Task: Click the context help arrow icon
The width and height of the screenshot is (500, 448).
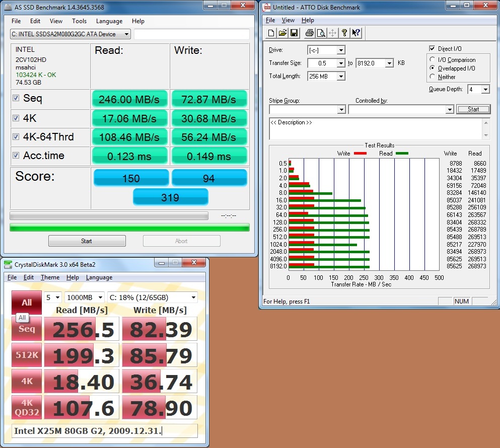Action: 356,33
